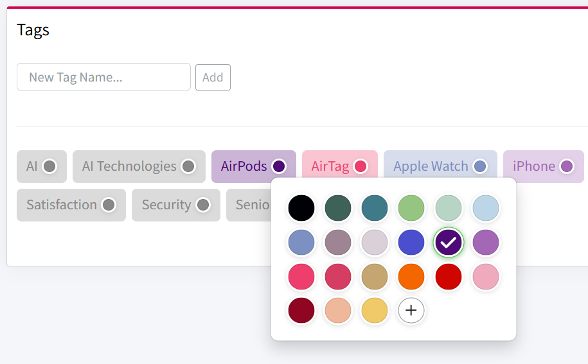
Task: Click the AirPods tag purple color dot
Action: [x=279, y=166]
